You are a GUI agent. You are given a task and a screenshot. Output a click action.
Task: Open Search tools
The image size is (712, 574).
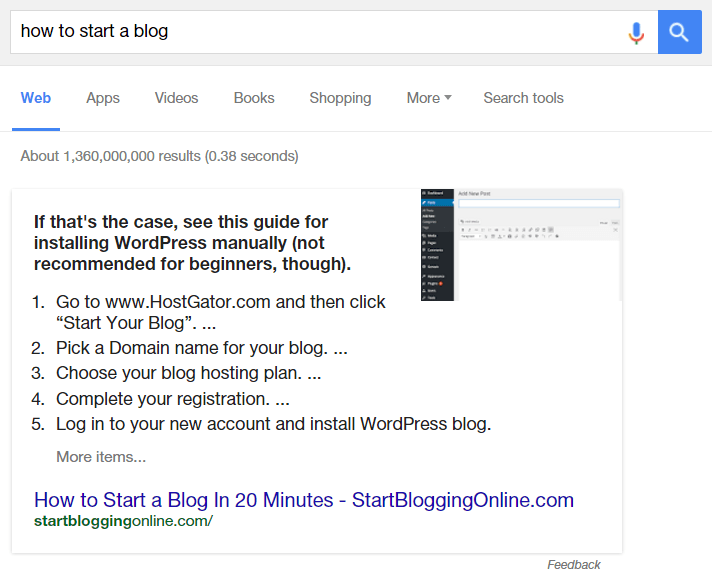tap(524, 98)
